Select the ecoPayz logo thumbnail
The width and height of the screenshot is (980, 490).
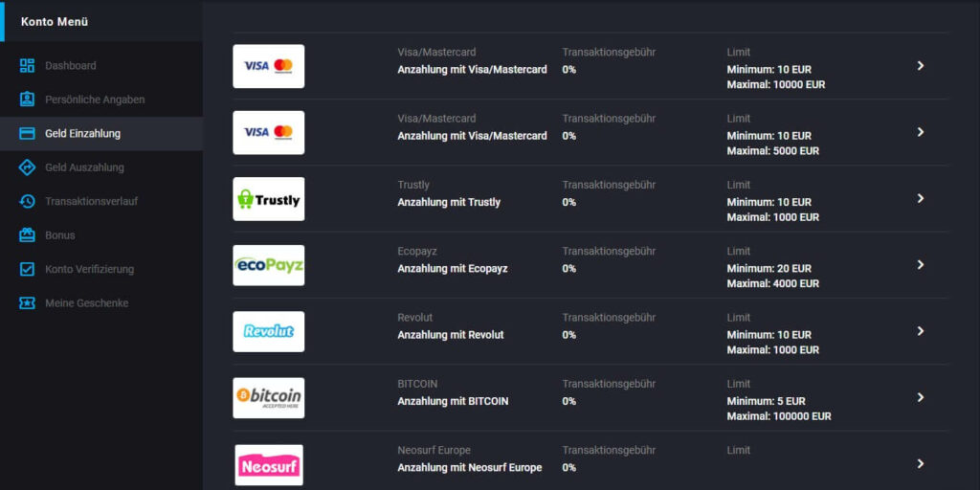(x=269, y=265)
